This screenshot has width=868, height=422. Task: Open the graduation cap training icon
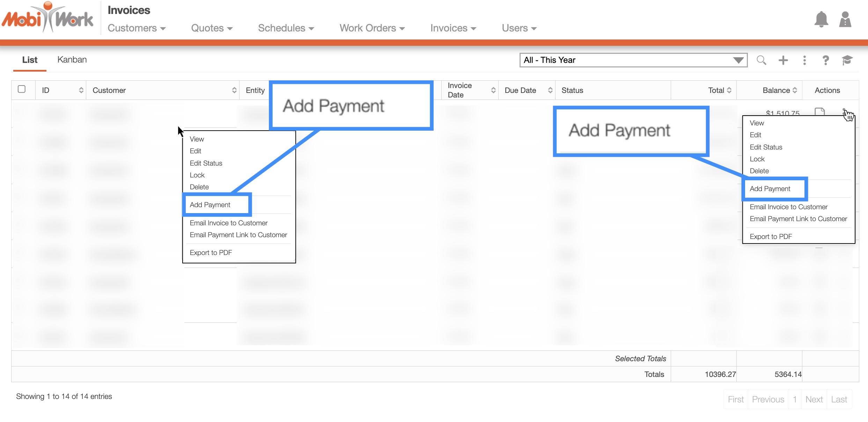[x=847, y=60]
